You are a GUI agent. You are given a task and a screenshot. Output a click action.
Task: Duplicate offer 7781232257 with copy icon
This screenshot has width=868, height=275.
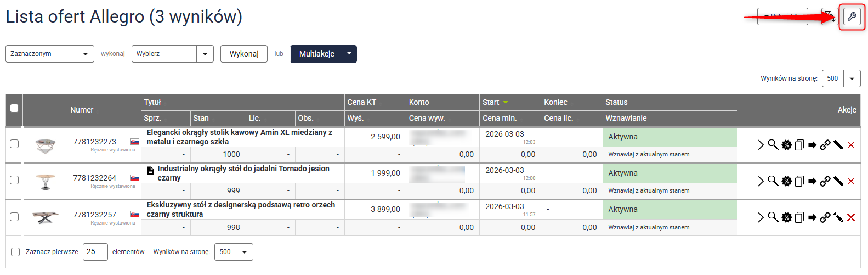coord(799,218)
